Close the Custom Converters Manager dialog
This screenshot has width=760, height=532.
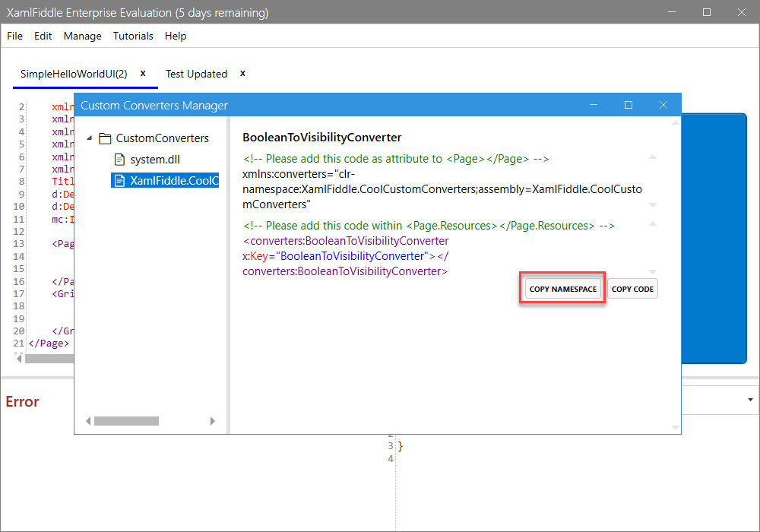[x=663, y=105]
